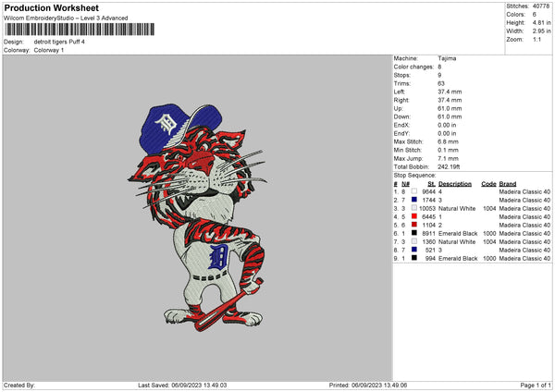Click the 'EndY:' label

(401, 133)
